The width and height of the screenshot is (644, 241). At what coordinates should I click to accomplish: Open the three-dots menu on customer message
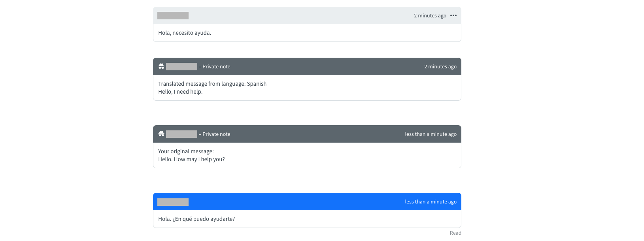pyautogui.click(x=453, y=16)
